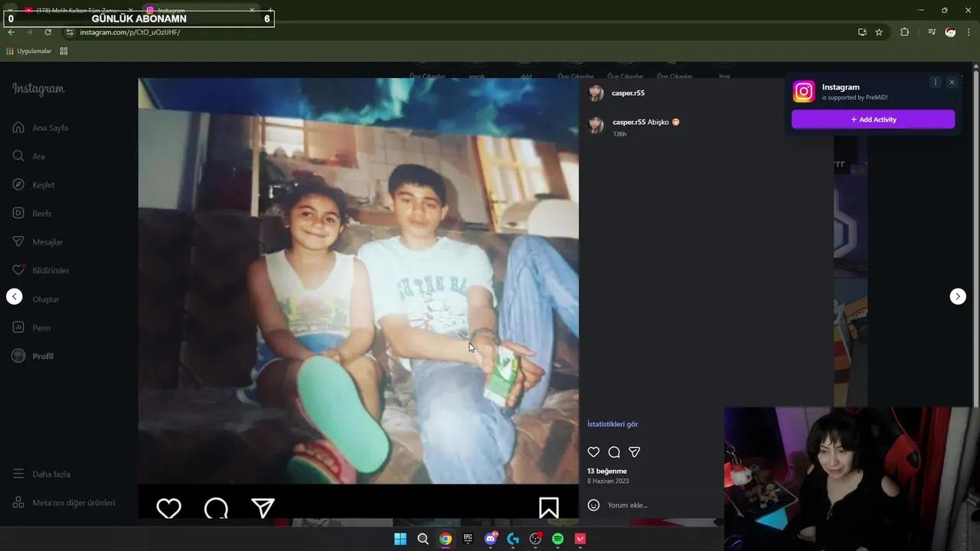Click Instagram logo in PreMiD popup

pyautogui.click(x=804, y=92)
